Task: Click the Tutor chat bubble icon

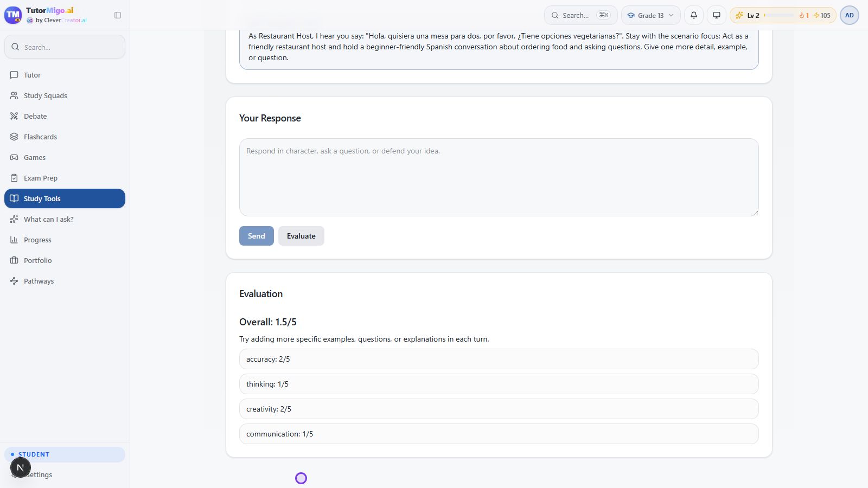Action: click(x=14, y=75)
